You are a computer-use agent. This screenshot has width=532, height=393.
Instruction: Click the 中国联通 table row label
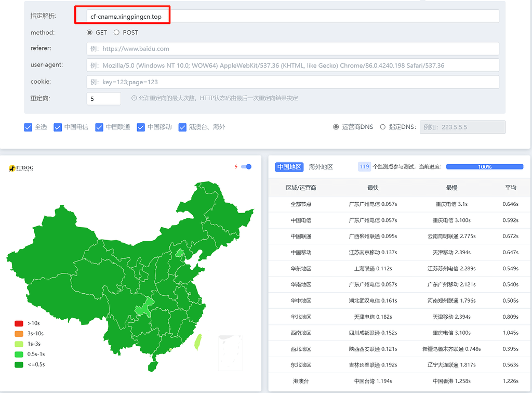pyautogui.click(x=301, y=236)
